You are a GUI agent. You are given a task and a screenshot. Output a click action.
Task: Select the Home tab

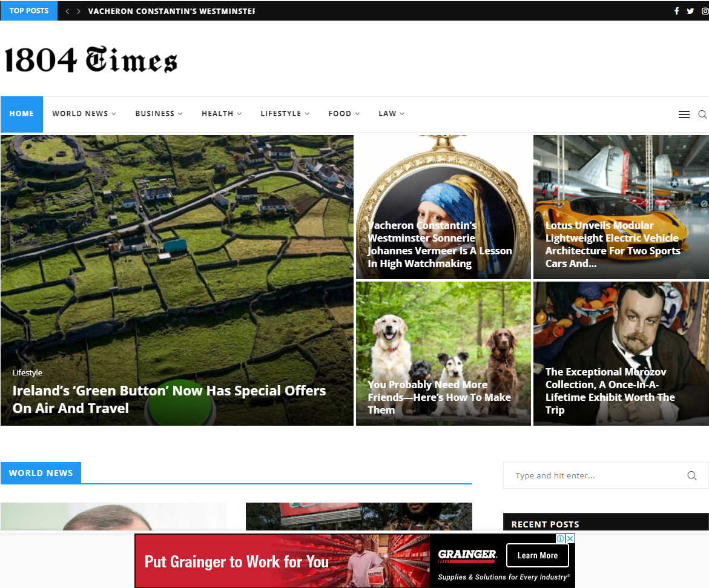22,114
